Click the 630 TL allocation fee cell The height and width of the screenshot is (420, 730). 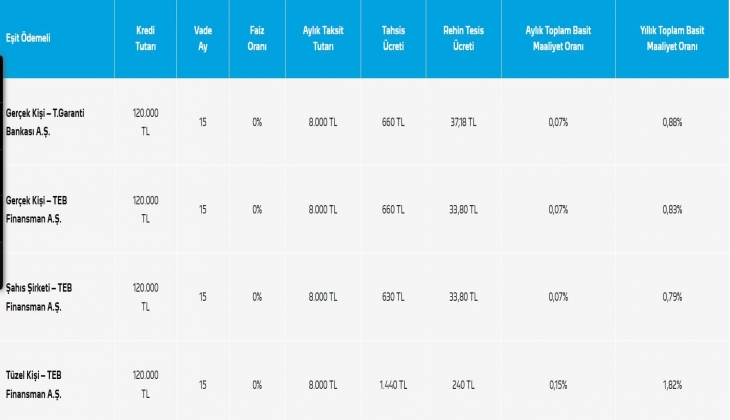(393, 297)
